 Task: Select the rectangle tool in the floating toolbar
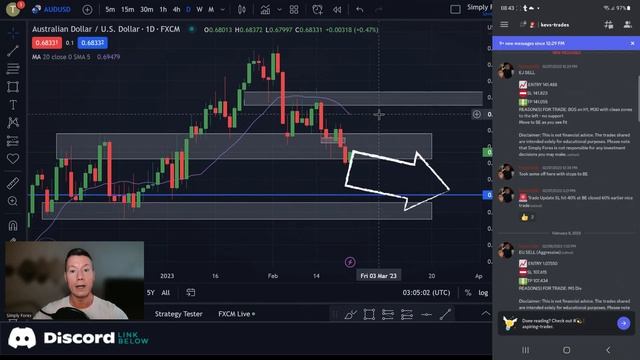click(x=369, y=314)
